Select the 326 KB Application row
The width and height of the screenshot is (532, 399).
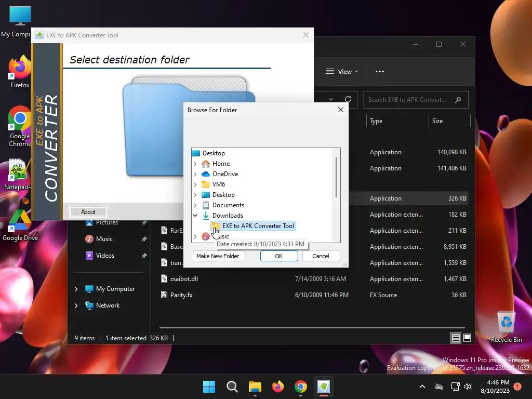tap(408, 198)
